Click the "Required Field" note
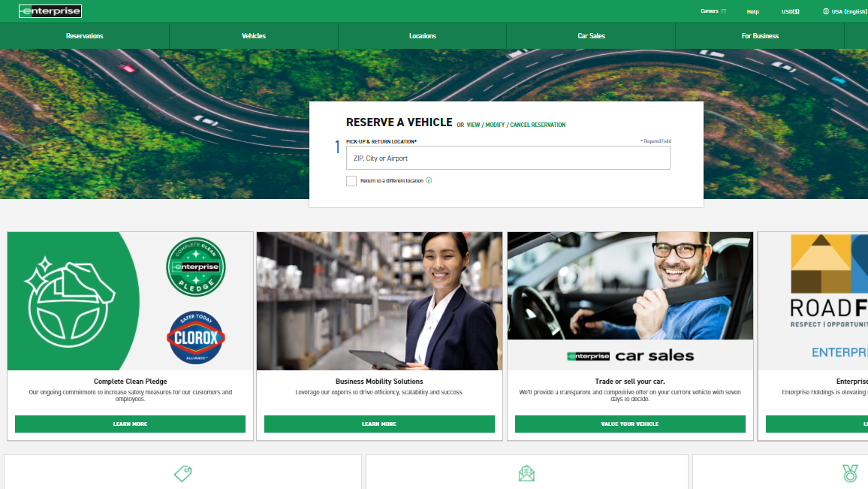This screenshot has height=489, width=868. tap(656, 141)
